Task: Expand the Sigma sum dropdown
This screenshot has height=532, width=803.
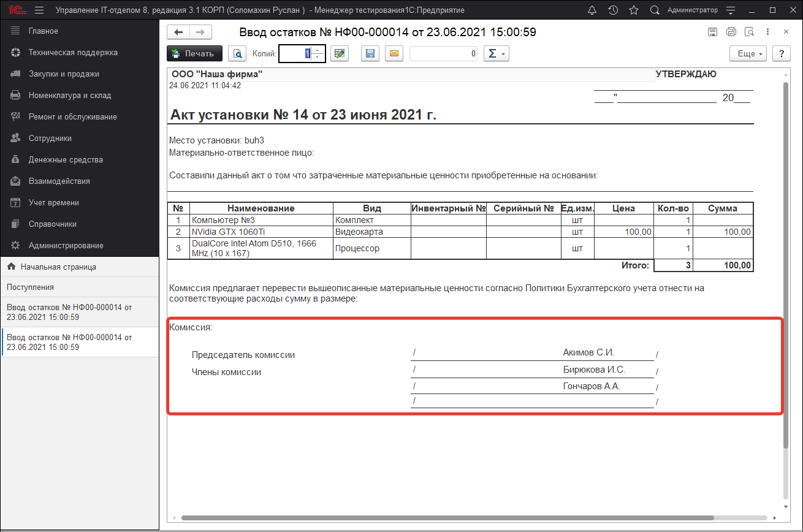Action: 496,54
